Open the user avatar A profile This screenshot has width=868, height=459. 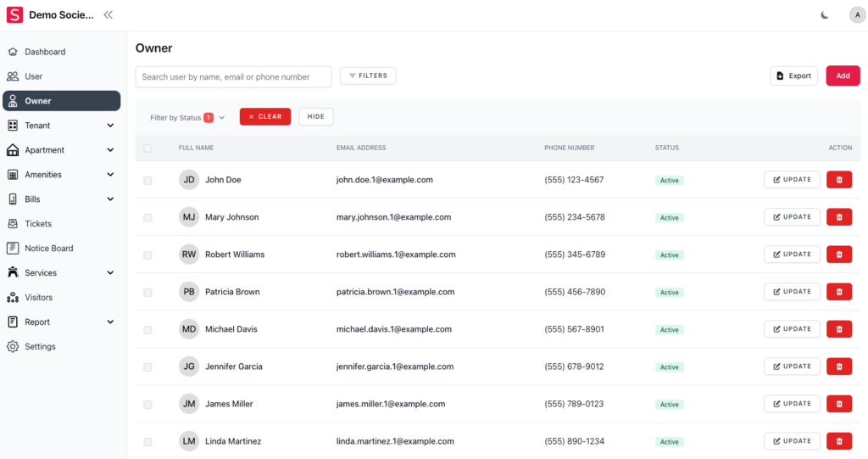(857, 15)
